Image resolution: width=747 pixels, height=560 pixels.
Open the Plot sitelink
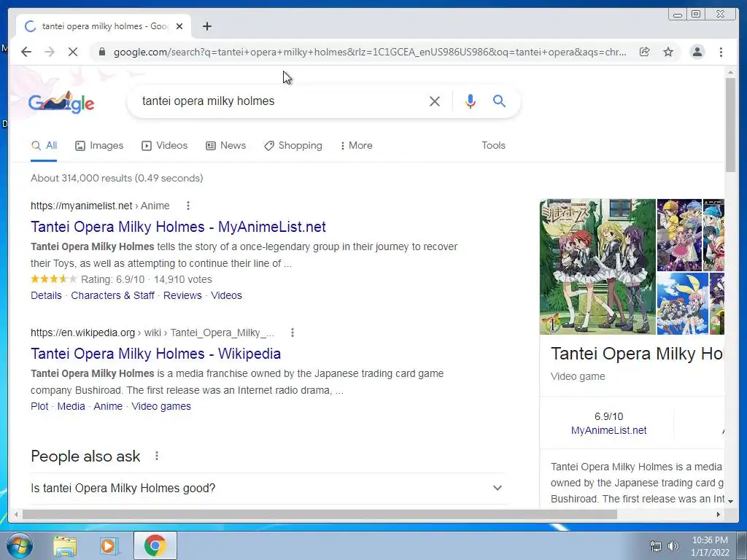point(39,406)
